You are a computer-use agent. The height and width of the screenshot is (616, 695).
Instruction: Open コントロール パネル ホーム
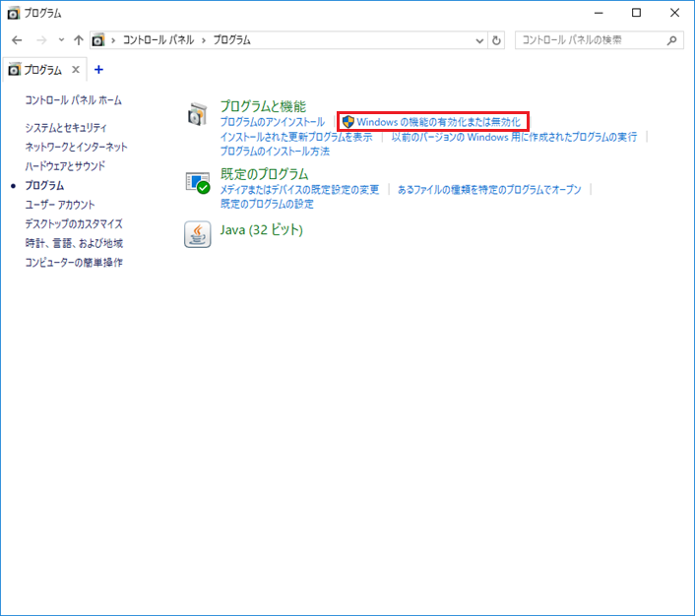click(x=73, y=100)
